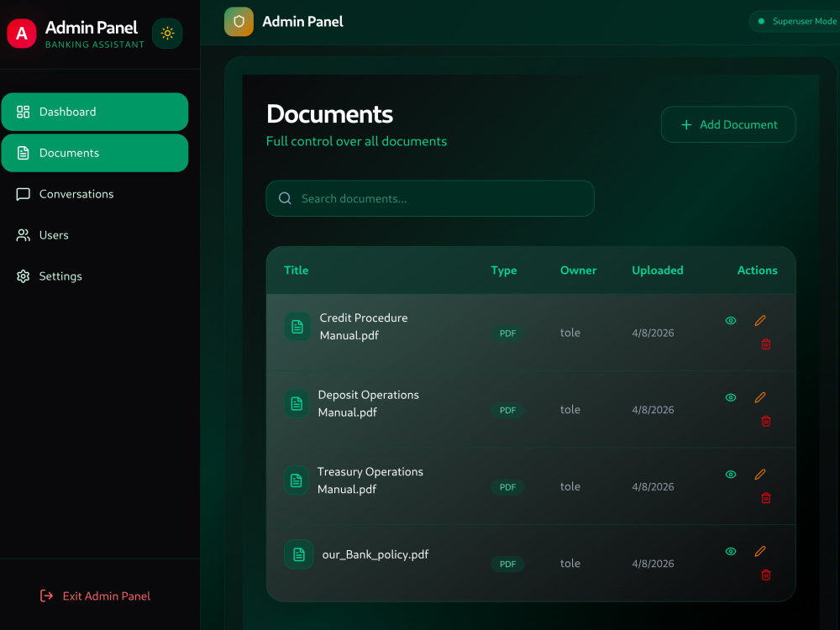840x630 pixels.
Task: Delete Treasury Operations Manual.pdf trash icon
Action: 766,498
